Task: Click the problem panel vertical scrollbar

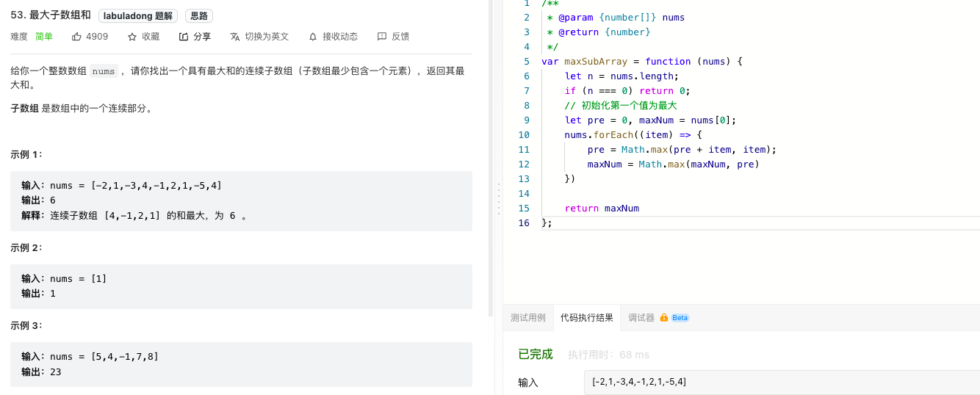Action: 491,158
